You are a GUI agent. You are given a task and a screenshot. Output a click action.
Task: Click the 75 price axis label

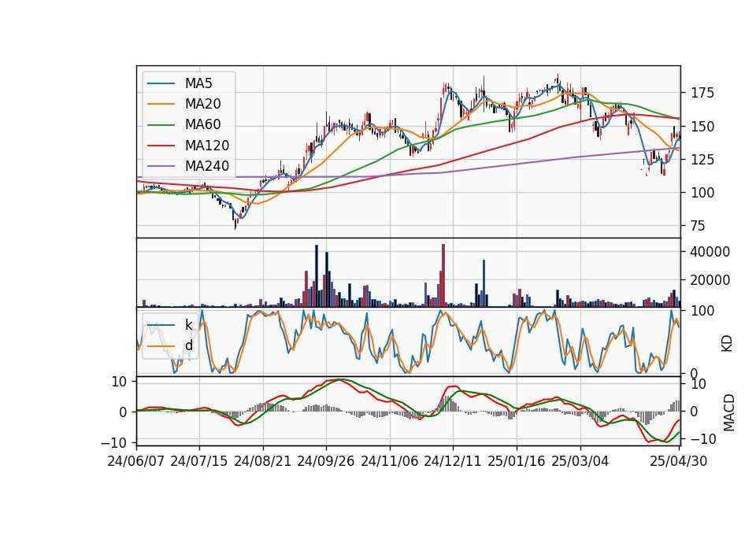click(699, 226)
